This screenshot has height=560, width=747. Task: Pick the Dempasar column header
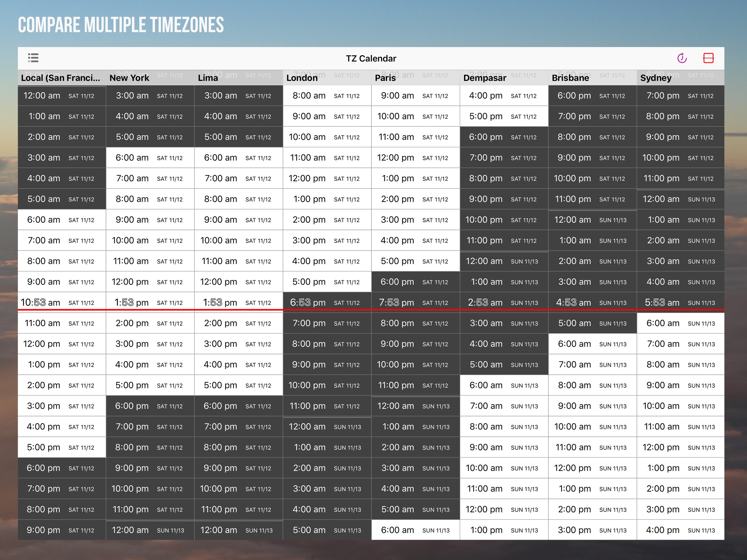tap(504, 78)
